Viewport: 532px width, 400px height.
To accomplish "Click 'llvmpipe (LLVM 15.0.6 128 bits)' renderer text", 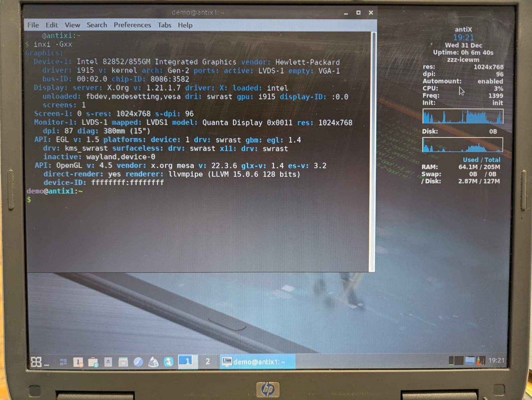I will tap(234, 174).
